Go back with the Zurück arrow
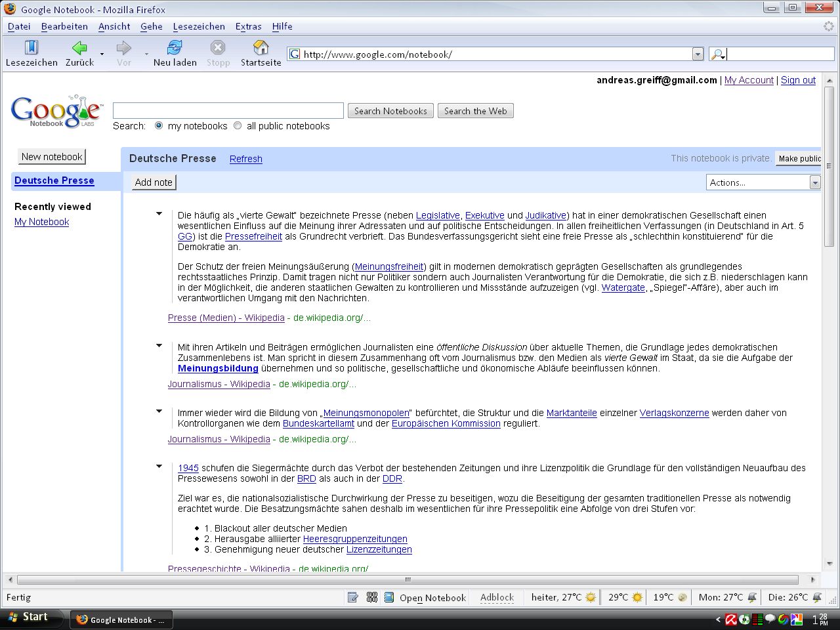The height and width of the screenshot is (630, 840). click(79, 48)
